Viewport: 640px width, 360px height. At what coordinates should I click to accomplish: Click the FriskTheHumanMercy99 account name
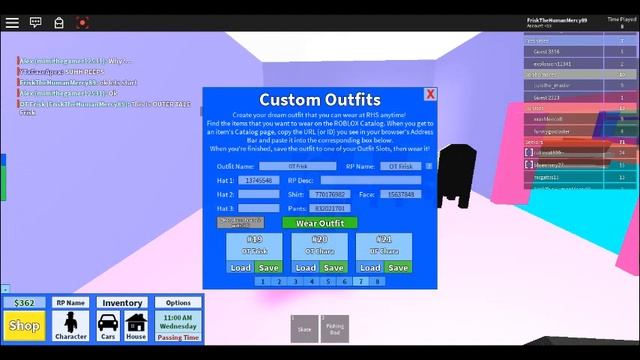point(557,20)
